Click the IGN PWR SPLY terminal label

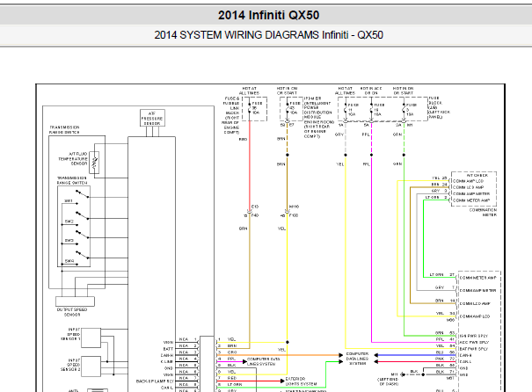[x=474, y=336]
